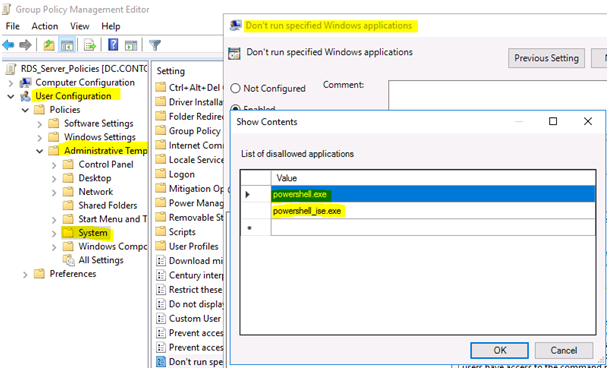Click the Forward arrow toolbar icon
Image resolution: width=609 pixels, height=370 pixels.
25,45
